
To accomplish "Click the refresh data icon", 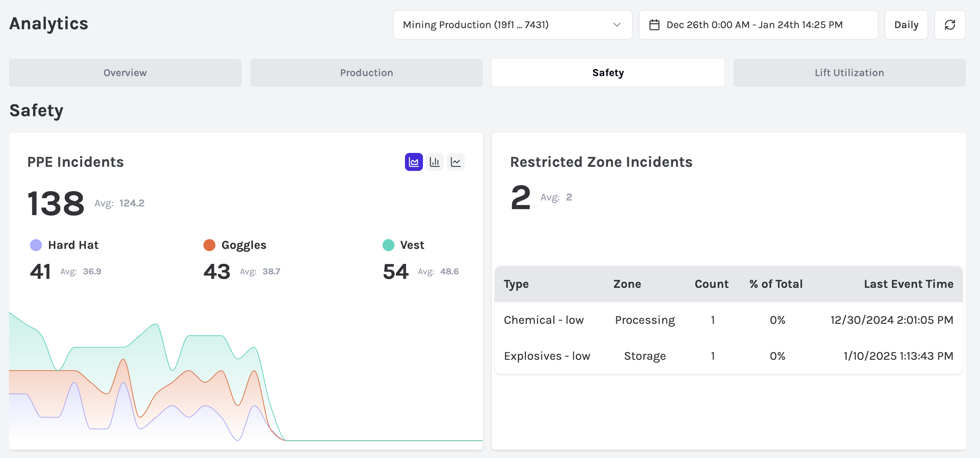I will tap(949, 25).
